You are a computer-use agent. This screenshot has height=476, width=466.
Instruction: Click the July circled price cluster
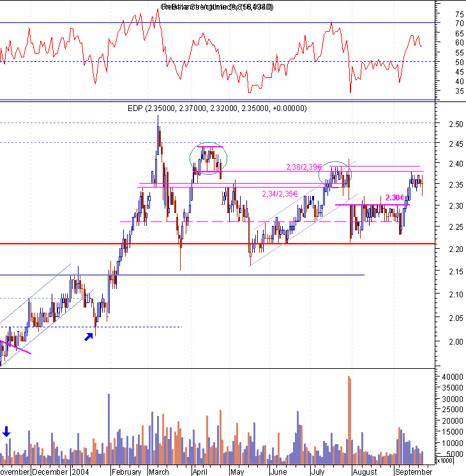tap(335, 175)
